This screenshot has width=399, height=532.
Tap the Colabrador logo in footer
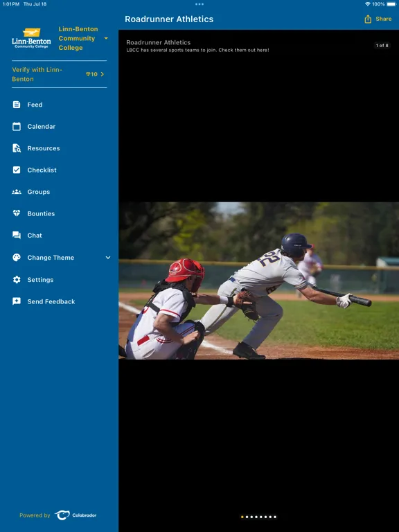click(x=76, y=515)
